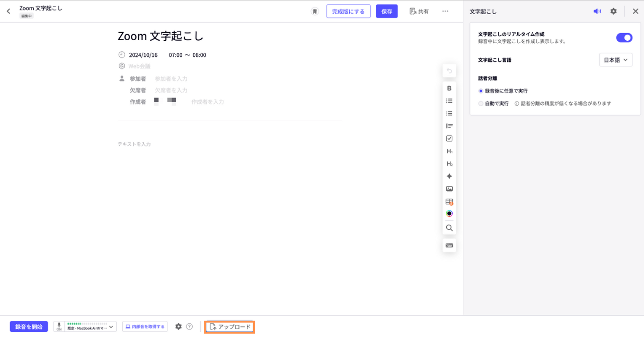Toggle bold formatting in editor toolbar
Image resolution: width=644 pixels, height=337 pixels.
(x=449, y=88)
